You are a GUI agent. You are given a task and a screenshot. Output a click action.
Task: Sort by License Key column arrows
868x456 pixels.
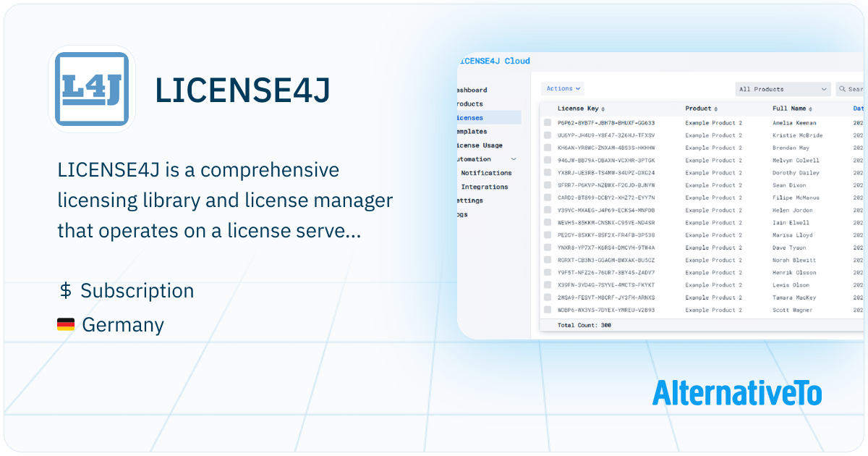603,109
